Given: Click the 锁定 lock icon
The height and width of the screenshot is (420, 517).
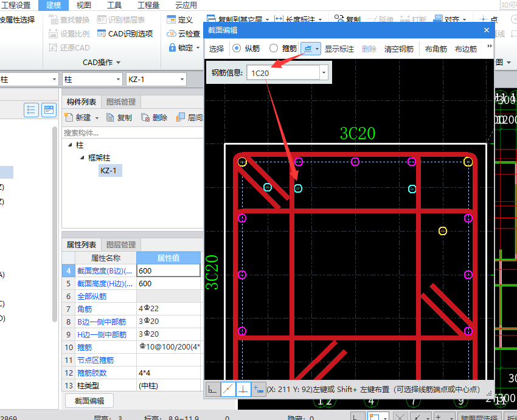Looking at the screenshot, I should (x=172, y=48).
